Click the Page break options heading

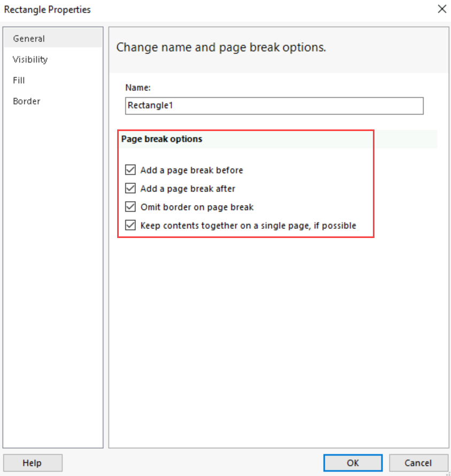[161, 139]
